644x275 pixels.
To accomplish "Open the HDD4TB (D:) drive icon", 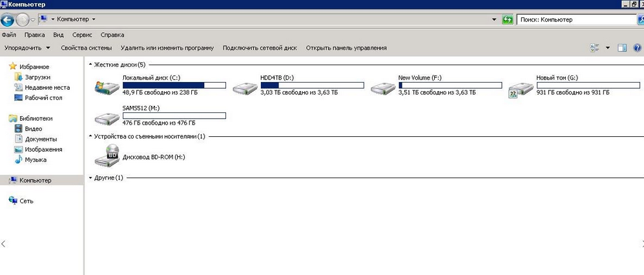I will pyautogui.click(x=244, y=88).
